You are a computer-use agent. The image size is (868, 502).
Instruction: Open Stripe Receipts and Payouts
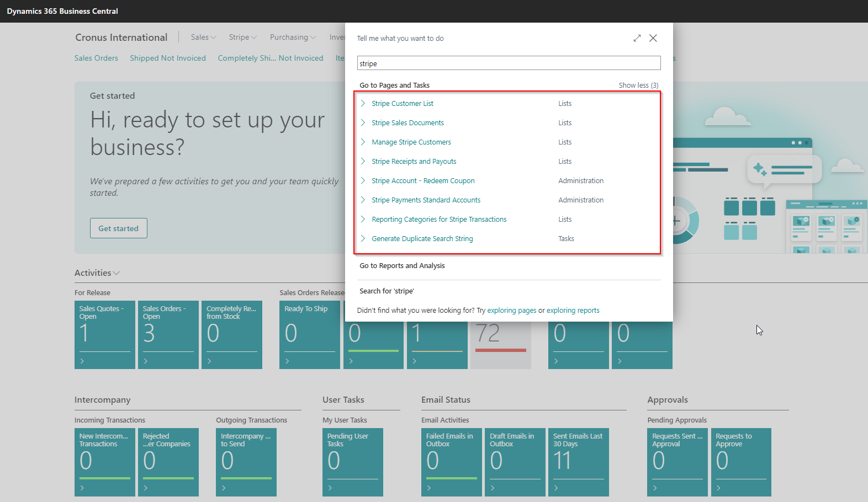coord(414,161)
